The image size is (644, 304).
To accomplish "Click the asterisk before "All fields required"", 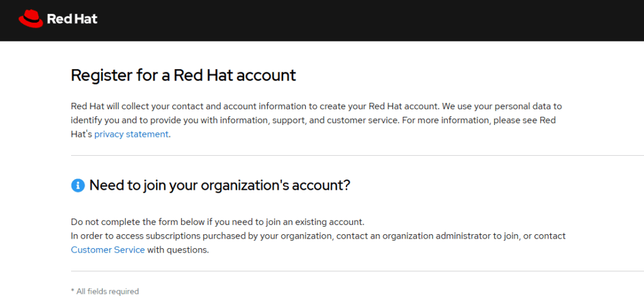I will pos(72,291).
